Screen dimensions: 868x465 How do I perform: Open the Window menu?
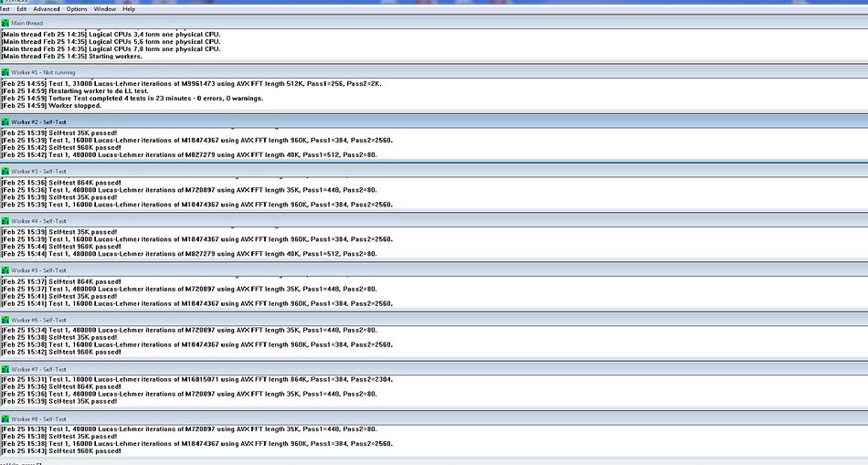click(105, 8)
